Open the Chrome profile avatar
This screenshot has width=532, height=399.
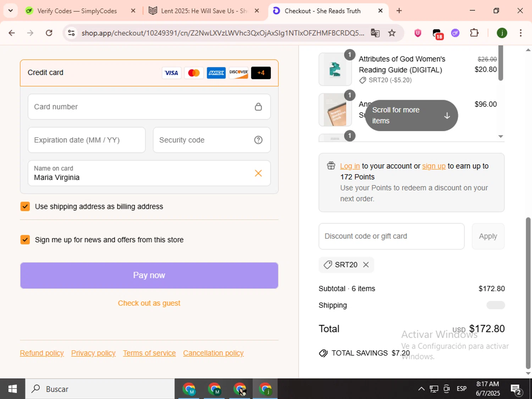pos(502,33)
